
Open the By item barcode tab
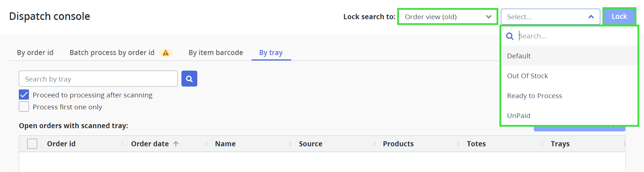click(x=216, y=53)
